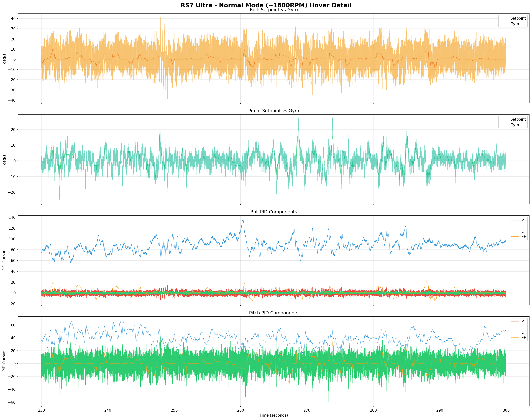Click the "−40" y-tick of the Roll gyro chart
The image size is (532, 420).
pyautogui.click(x=11, y=100)
